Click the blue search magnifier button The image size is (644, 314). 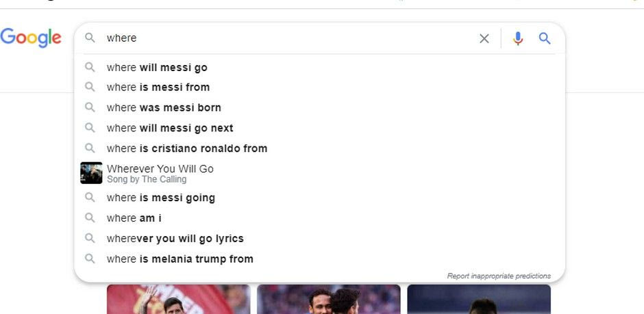(545, 38)
